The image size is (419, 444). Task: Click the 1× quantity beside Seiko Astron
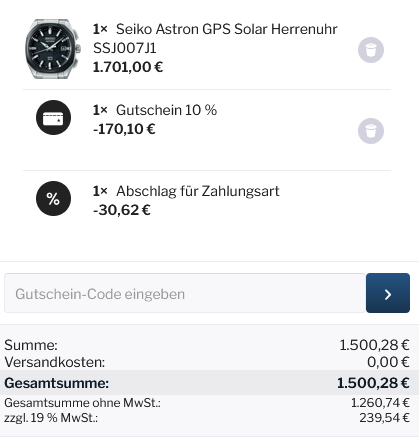point(100,29)
